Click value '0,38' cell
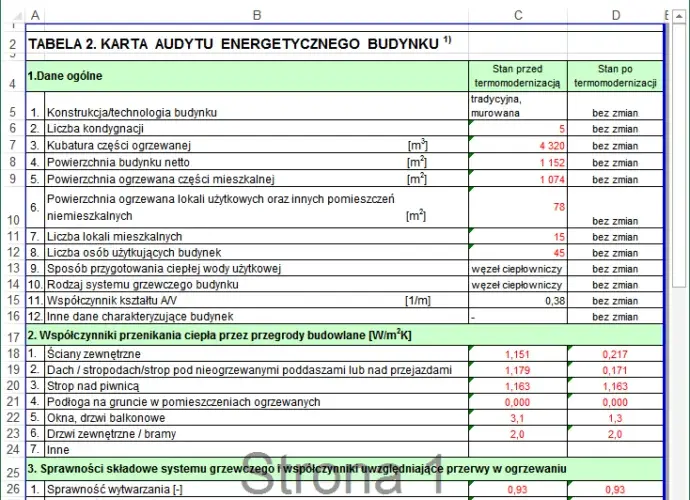The width and height of the screenshot is (690, 500). tap(518, 301)
